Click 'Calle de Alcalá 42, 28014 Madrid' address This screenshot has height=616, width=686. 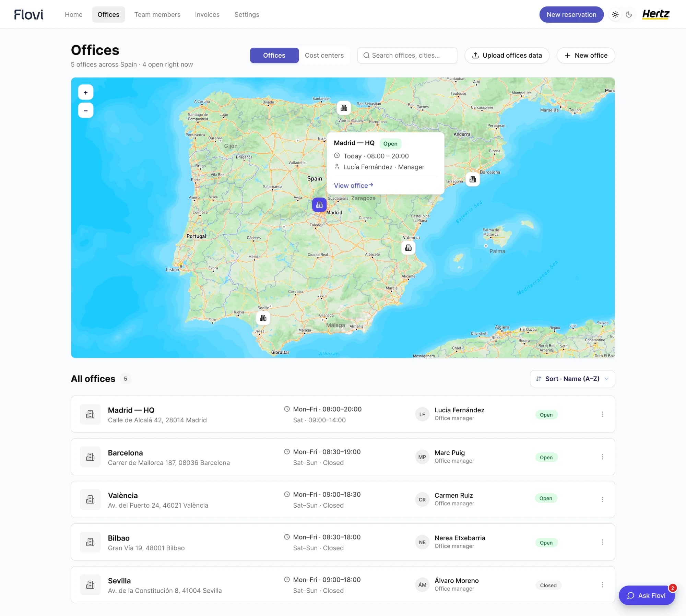[157, 420]
